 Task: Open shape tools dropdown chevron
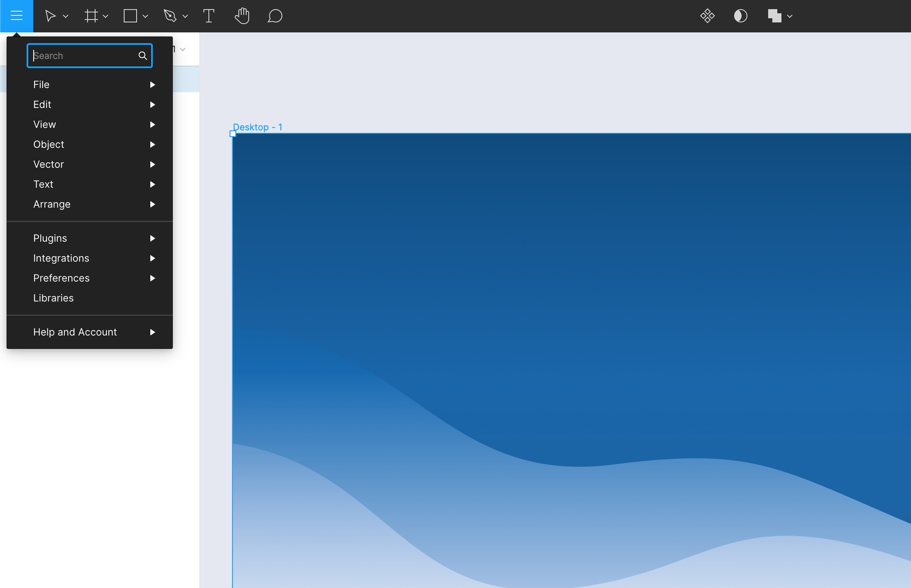[x=145, y=16]
